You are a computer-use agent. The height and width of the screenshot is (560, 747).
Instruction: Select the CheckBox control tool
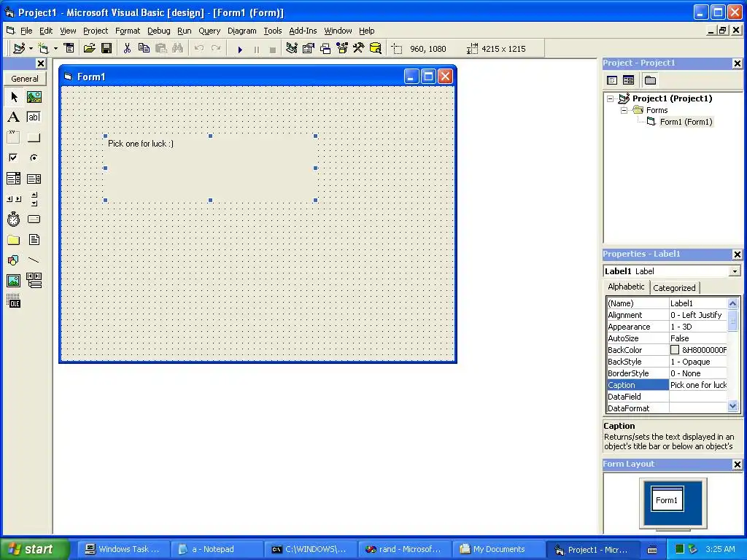click(x=14, y=157)
